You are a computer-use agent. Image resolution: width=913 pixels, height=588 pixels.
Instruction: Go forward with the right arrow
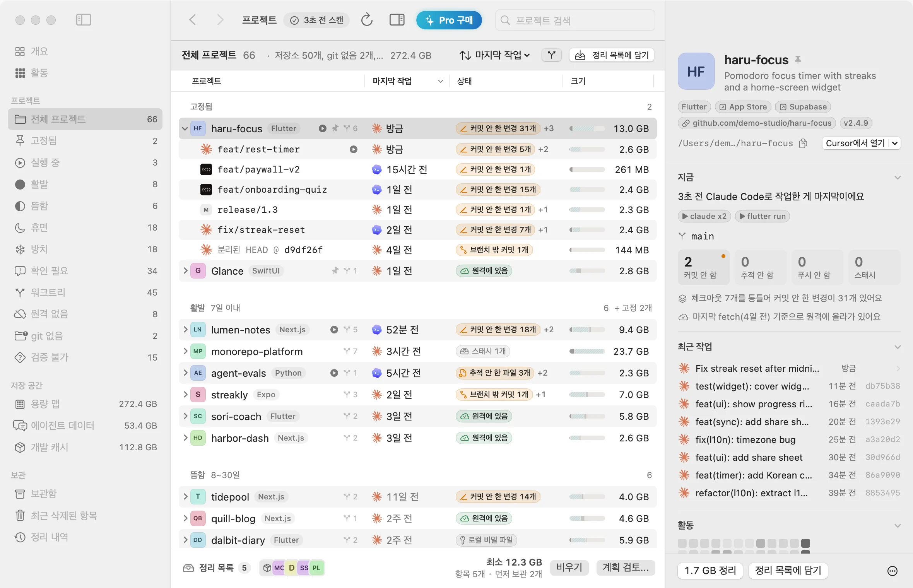coord(220,20)
